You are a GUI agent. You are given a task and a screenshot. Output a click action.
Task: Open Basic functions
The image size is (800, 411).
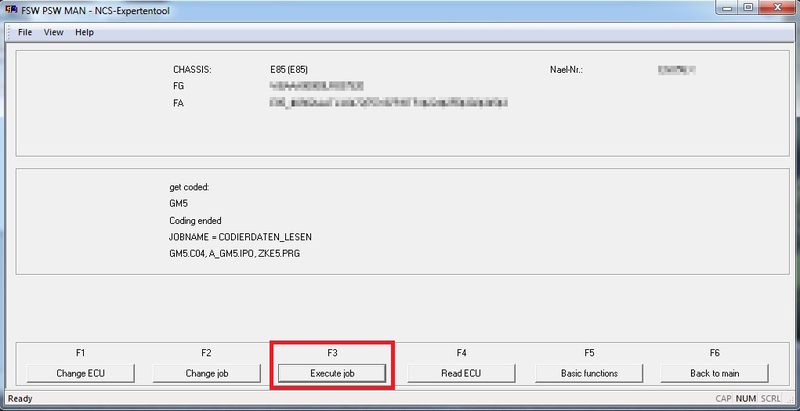click(589, 373)
